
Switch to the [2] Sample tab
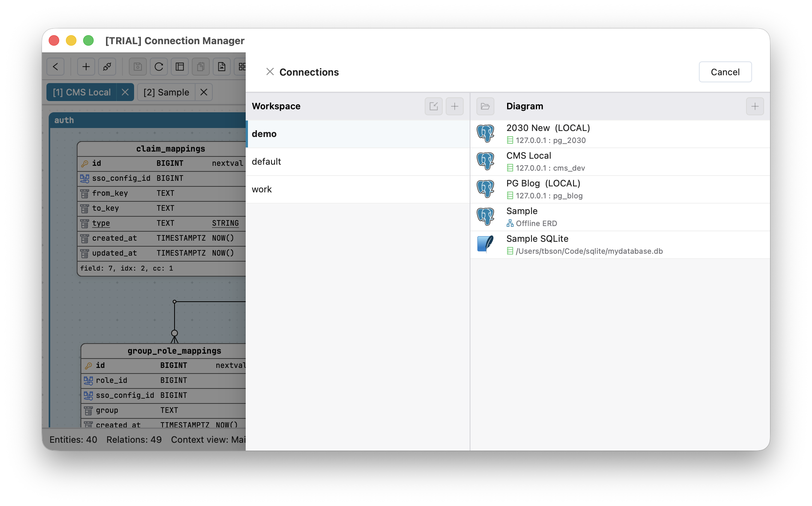point(166,92)
